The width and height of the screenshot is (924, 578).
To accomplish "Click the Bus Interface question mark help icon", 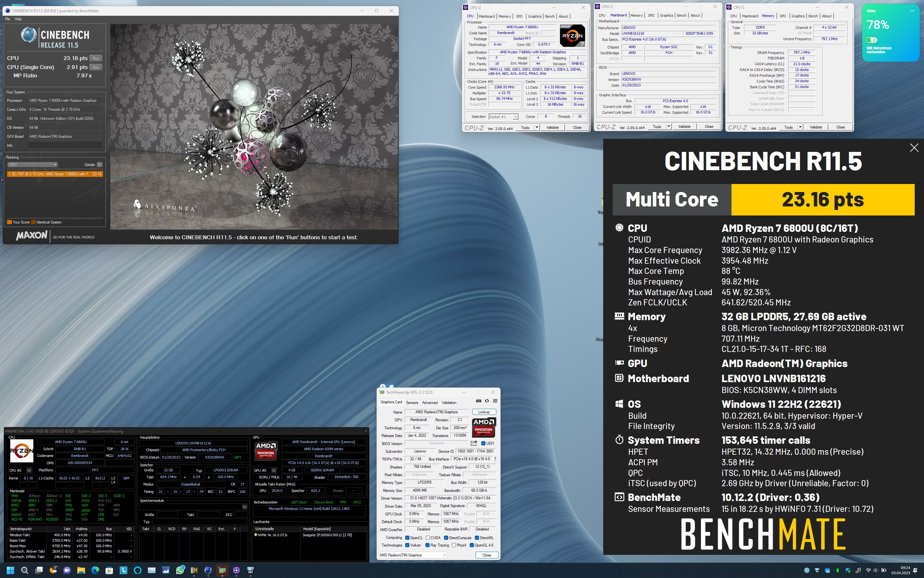I will point(495,459).
